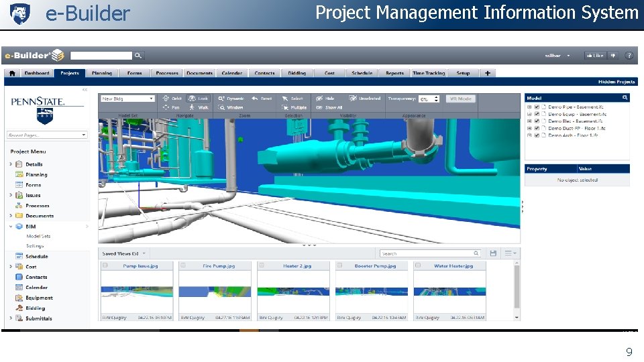Switch to the Cost tab
This screenshot has width=644, height=362.
coord(329,73)
